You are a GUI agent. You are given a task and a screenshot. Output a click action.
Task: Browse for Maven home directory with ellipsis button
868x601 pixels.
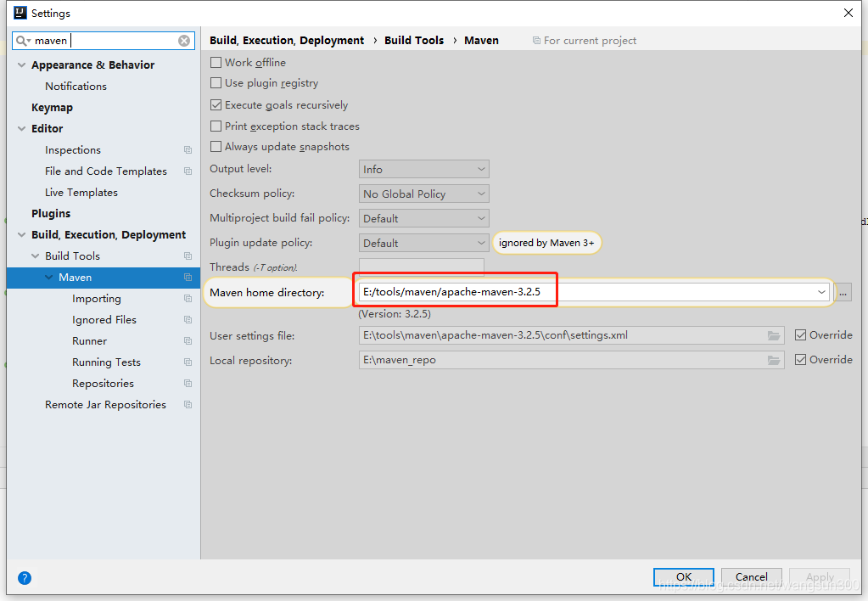[843, 293]
